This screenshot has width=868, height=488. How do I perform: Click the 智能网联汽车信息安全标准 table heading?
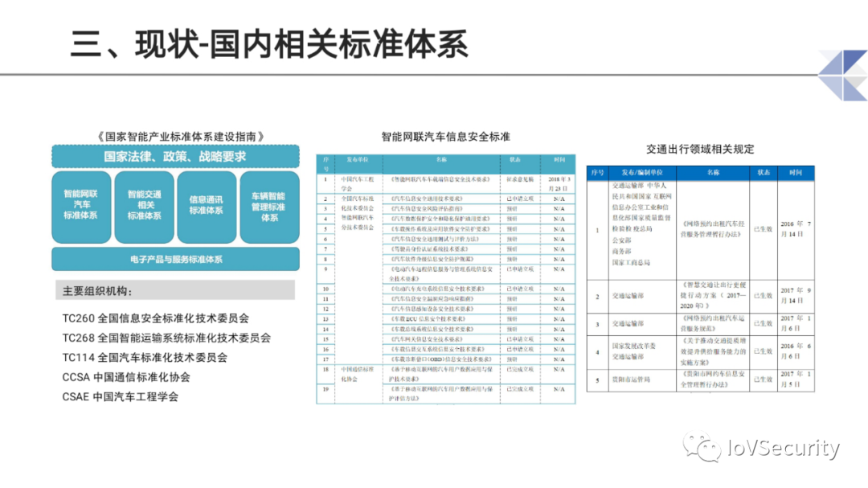[445, 136]
